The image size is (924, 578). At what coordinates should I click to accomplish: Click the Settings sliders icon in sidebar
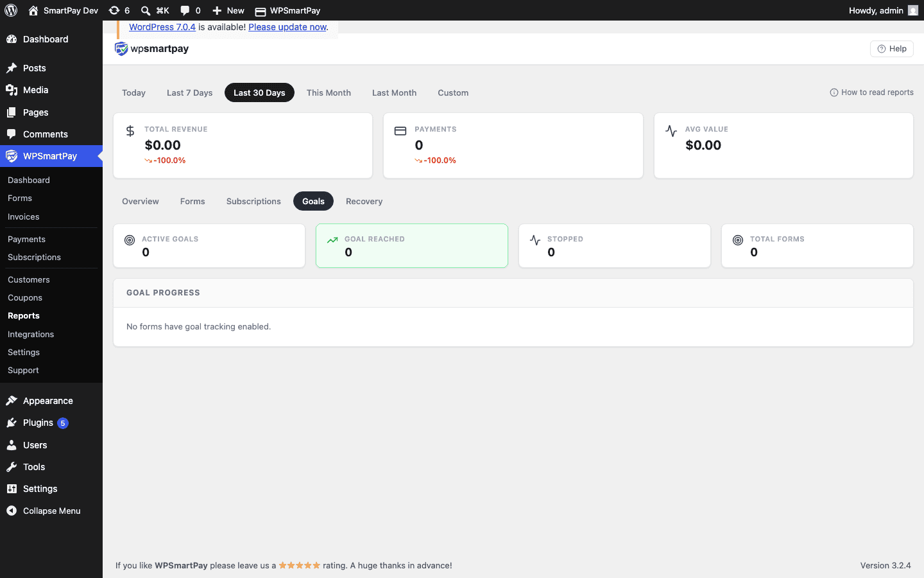pyautogui.click(x=12, y=489)
